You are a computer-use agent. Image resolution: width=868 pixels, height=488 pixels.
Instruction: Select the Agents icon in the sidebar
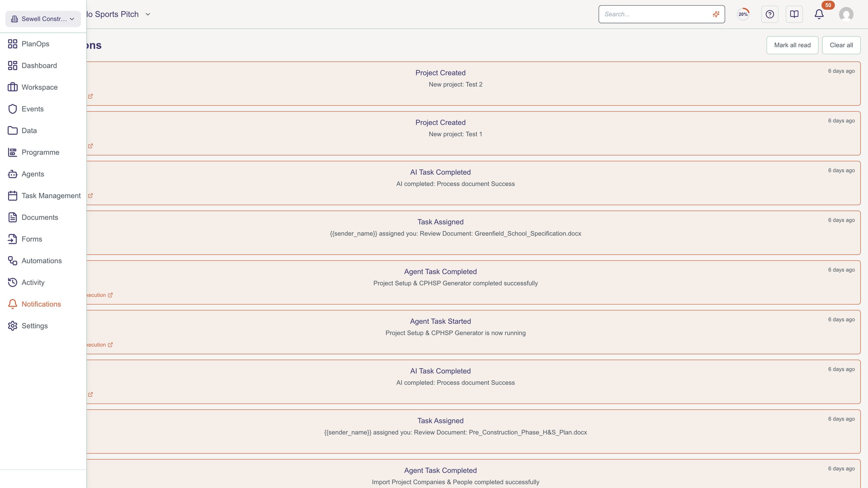point(13,174)
